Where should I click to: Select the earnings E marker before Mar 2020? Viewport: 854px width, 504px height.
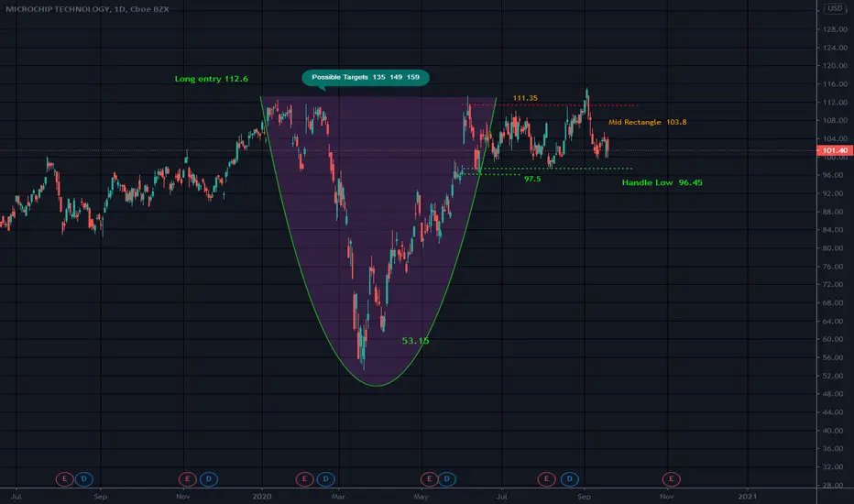click(304, 479)
